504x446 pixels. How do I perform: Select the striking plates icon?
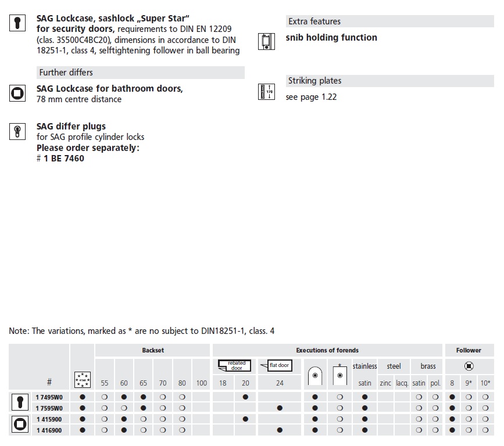pos(266,92)
